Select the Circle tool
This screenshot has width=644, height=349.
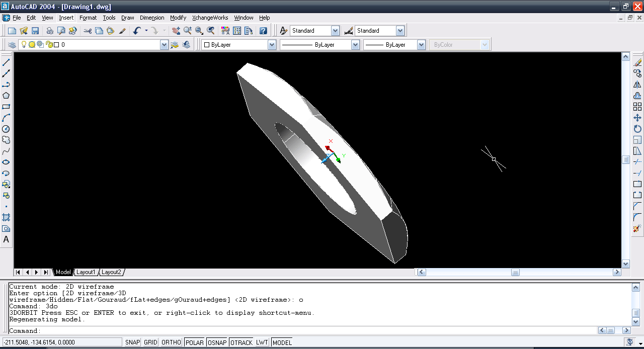coord(6,129)
